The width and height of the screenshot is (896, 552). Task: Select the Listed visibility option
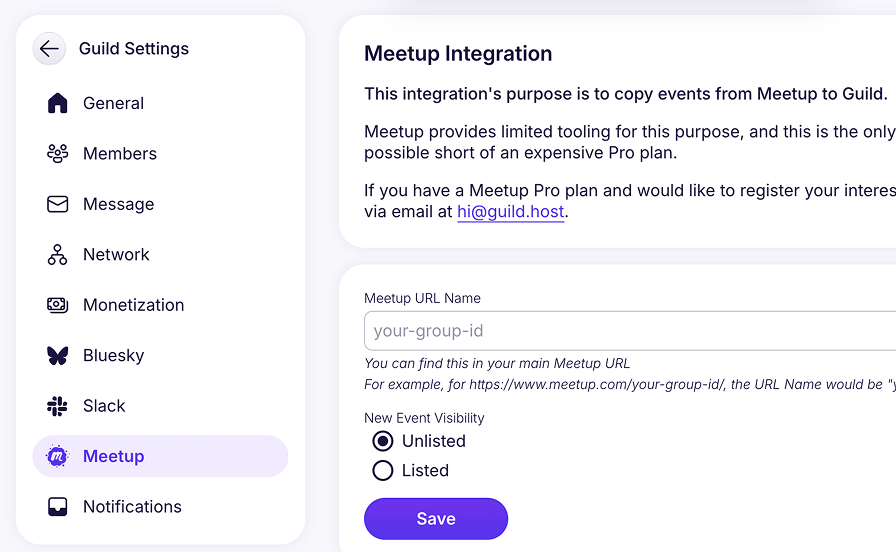click(383, 470)
